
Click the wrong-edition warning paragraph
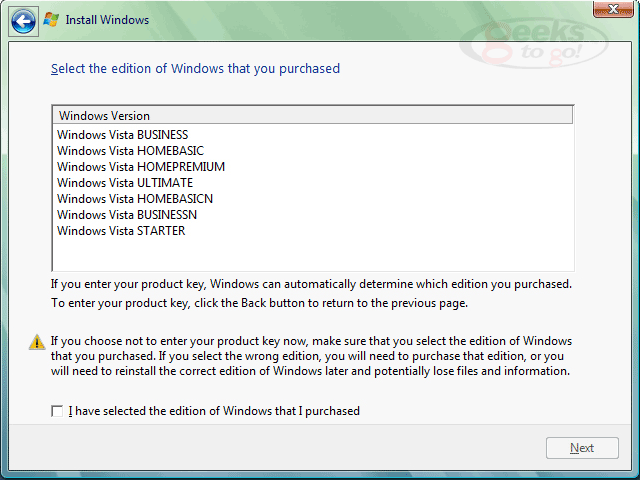(311, 356)
